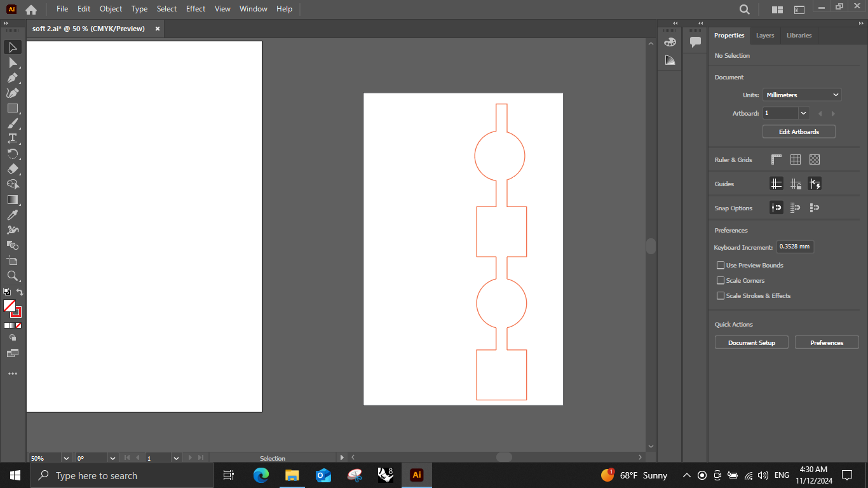This screenshot has height=488, width=868.
Task: Switch to the Layers tab
Action: (765, 36)
